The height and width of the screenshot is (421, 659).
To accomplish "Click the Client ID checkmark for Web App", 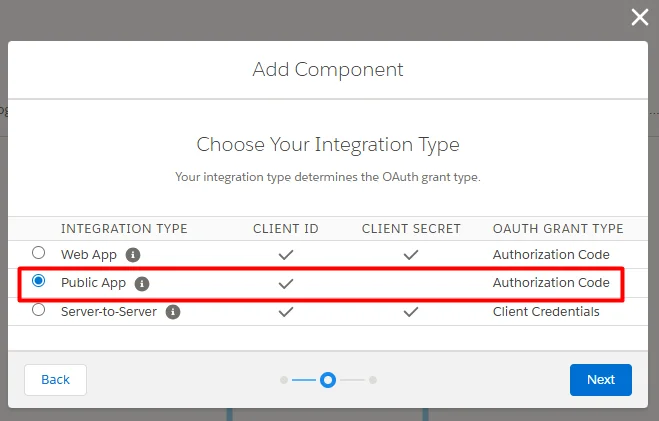I will point(286,255).
